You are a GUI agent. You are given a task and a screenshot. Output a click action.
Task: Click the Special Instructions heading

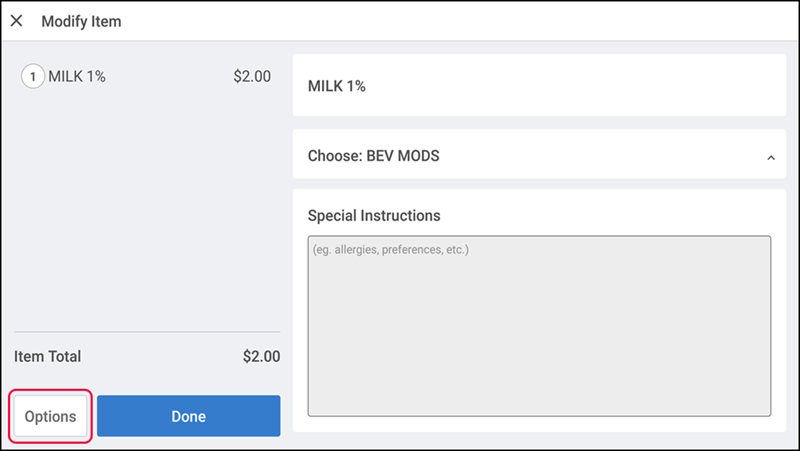click(x=374, y=215)
